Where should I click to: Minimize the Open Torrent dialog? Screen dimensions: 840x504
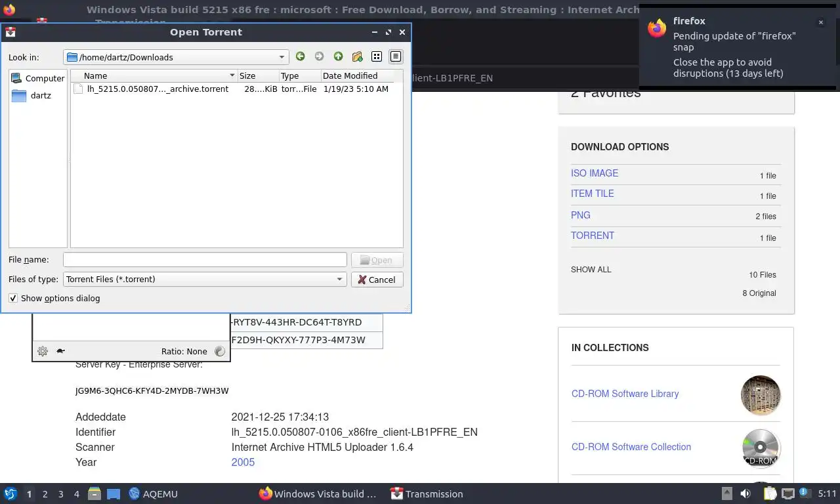click(375, 32)
